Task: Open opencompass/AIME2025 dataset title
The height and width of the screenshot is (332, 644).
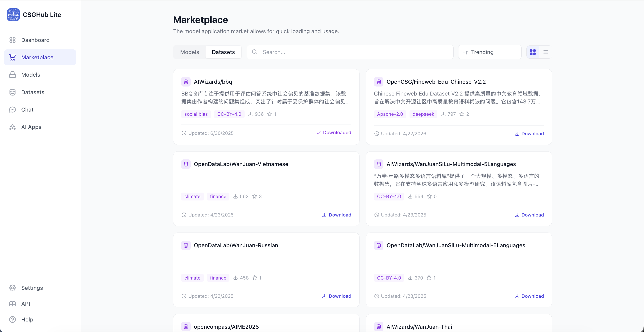Action: point(226,327)
